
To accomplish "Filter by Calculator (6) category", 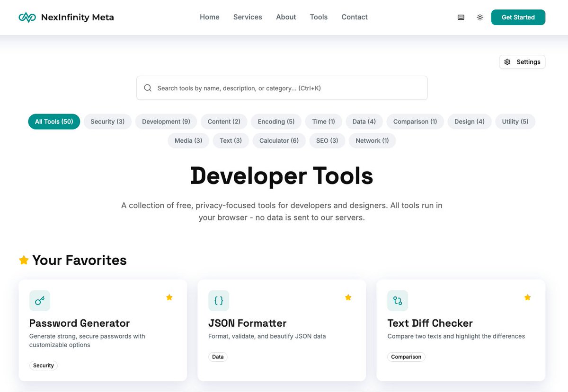I will (279, 140).
